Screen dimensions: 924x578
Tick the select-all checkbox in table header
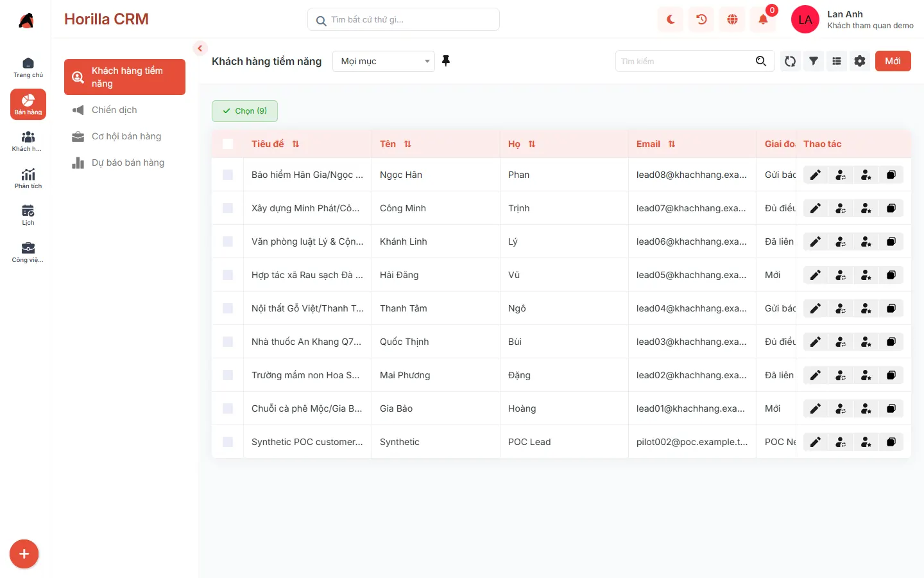228,144
